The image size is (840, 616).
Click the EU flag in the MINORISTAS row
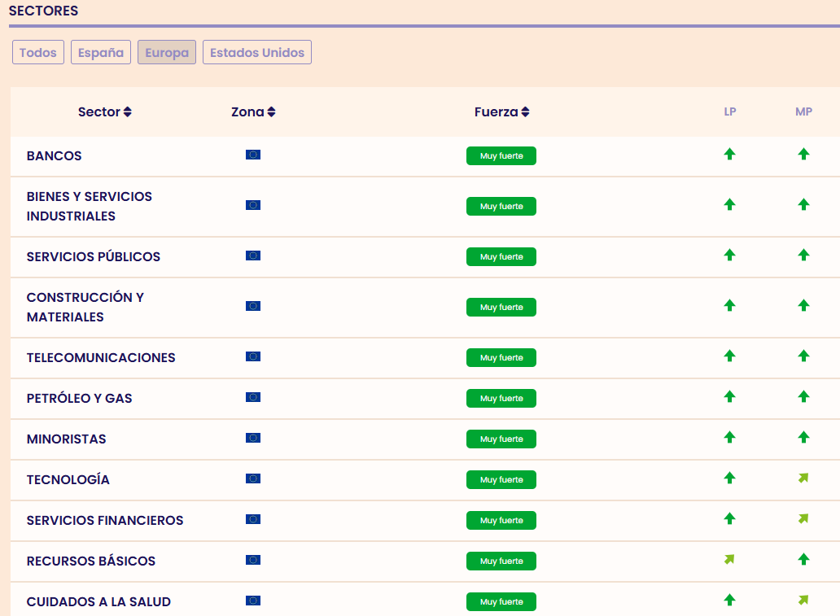253,438
